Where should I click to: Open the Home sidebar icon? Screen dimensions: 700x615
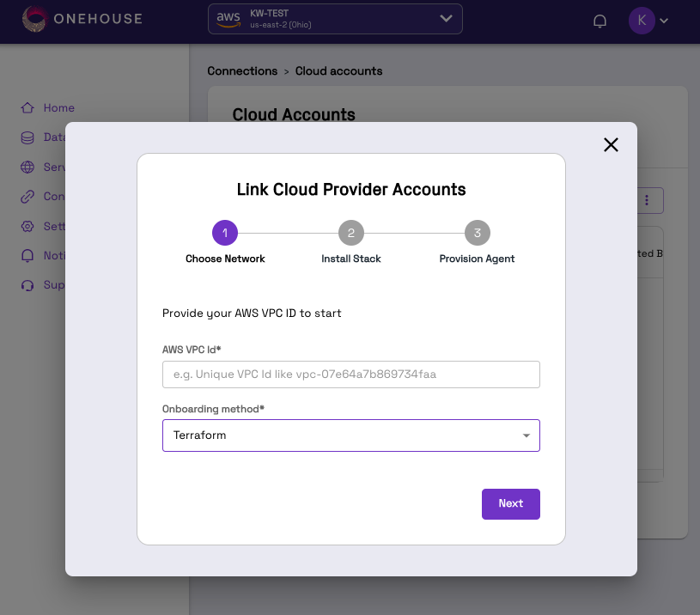click(x=27, y=107)
